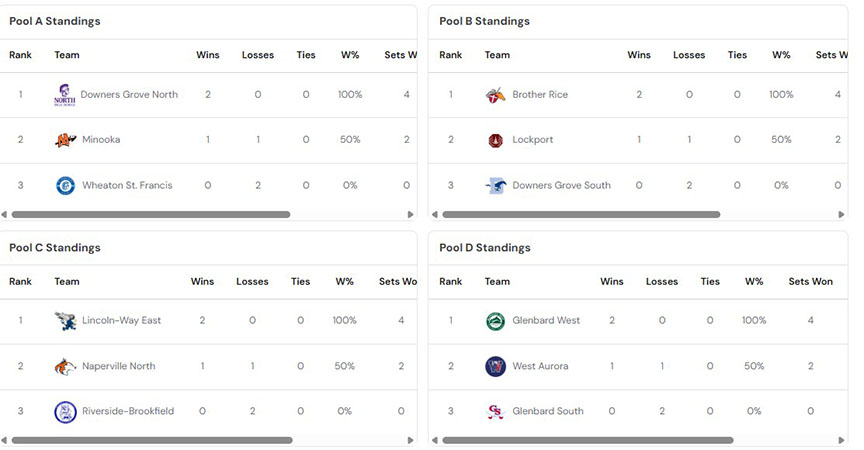Screen dimensions: 864x450
Task: Click the Brother Rice team logo
Action: pos(495,95)
